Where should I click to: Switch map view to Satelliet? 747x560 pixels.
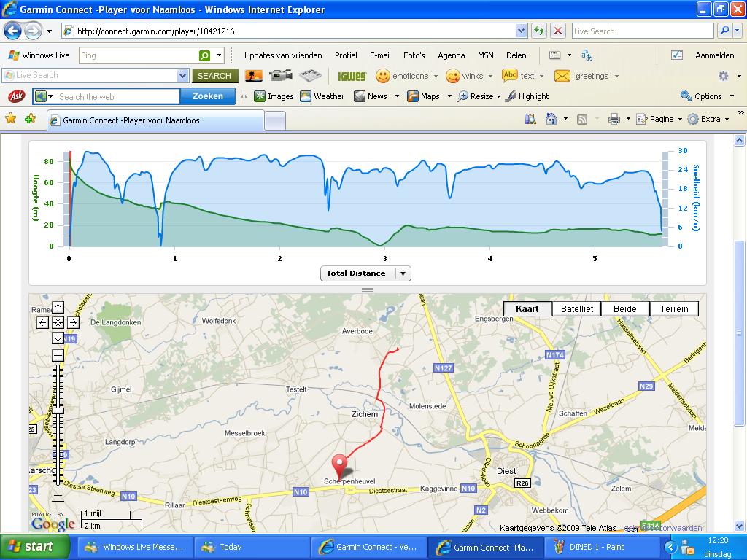pos(577,308)
